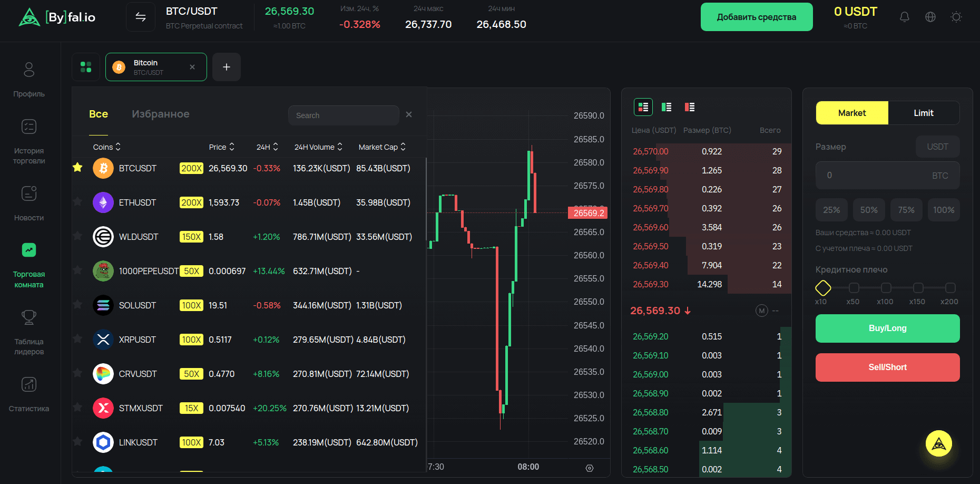Toggle favorite star for BTCUSDT
Screen dimensions: 980x484
[77, 168]
